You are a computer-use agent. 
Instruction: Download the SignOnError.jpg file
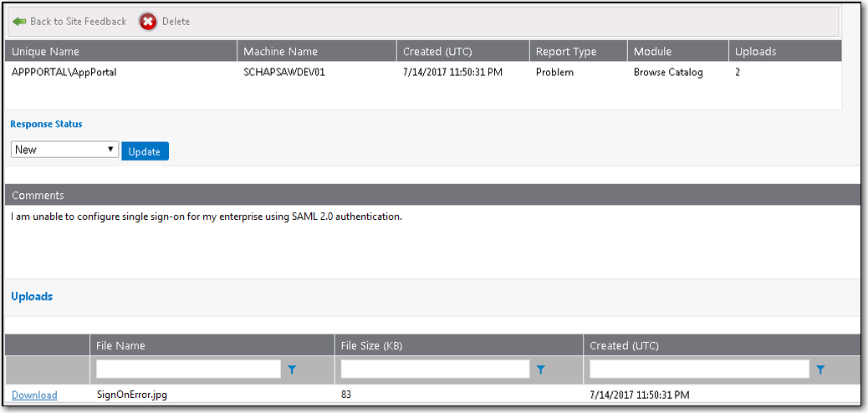click(34, 395)
